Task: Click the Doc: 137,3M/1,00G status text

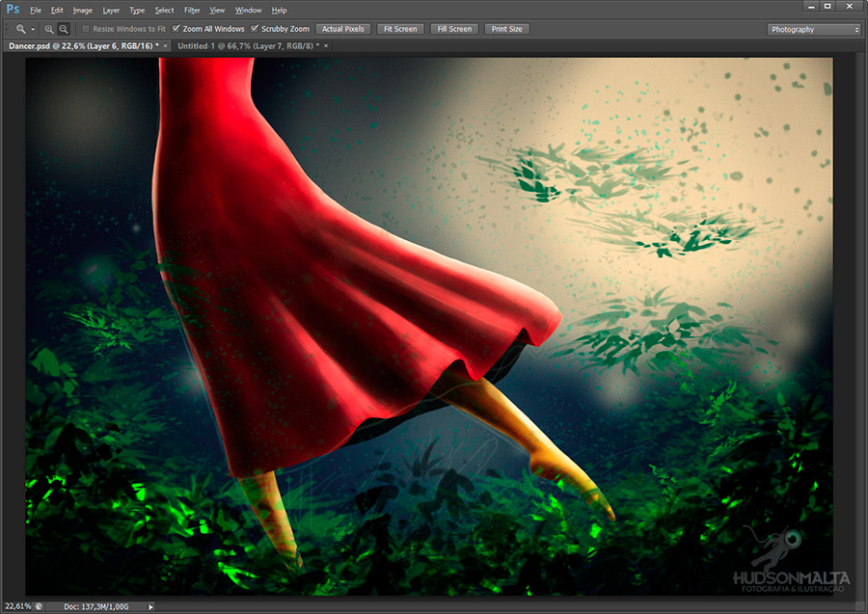Action: pyautogui.click(x=96, y=607)
